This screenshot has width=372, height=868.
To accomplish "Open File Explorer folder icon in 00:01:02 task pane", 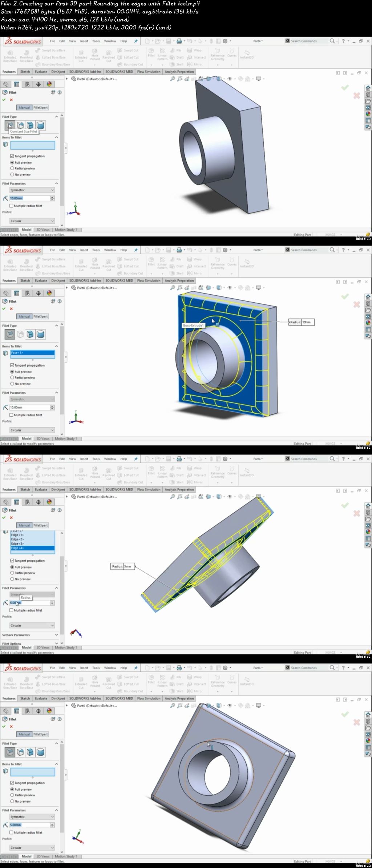I will tap(368, 519).
